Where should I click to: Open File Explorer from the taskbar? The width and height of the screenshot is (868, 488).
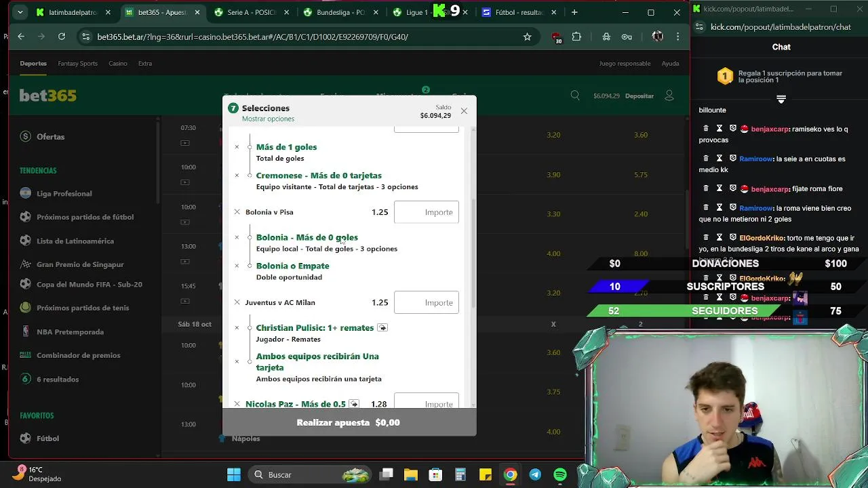pyautogui.click(x=411, y=474)
